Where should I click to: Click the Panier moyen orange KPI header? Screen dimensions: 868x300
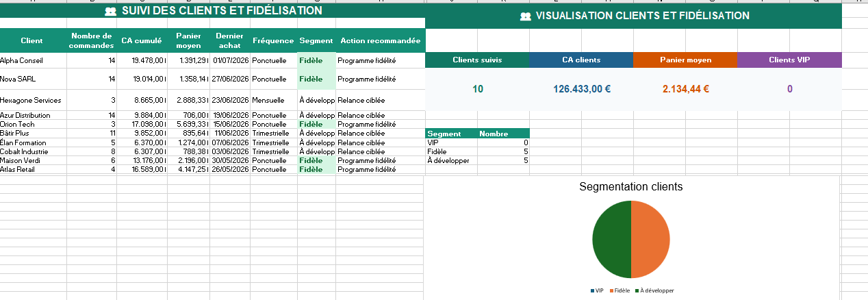[x=685, y=60]
